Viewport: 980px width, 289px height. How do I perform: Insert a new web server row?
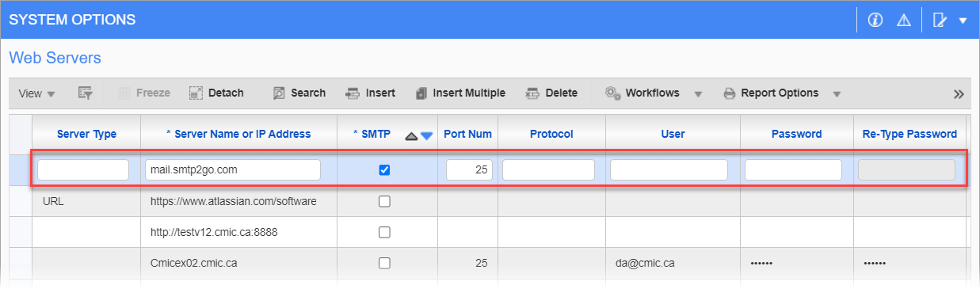tap(370, 93)
